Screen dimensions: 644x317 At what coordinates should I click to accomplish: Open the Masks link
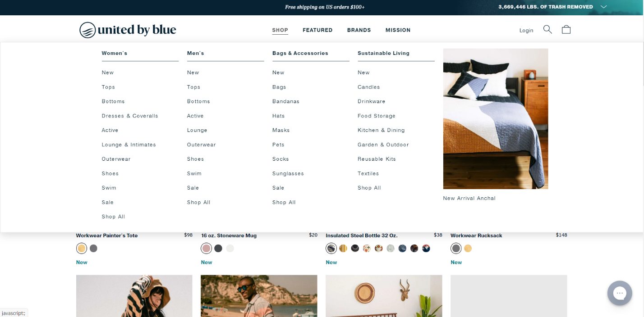[281, 130]
